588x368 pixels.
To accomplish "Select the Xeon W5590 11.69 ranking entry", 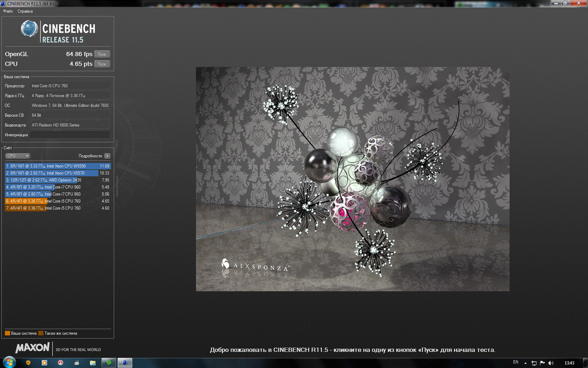I will coord(58,166).
